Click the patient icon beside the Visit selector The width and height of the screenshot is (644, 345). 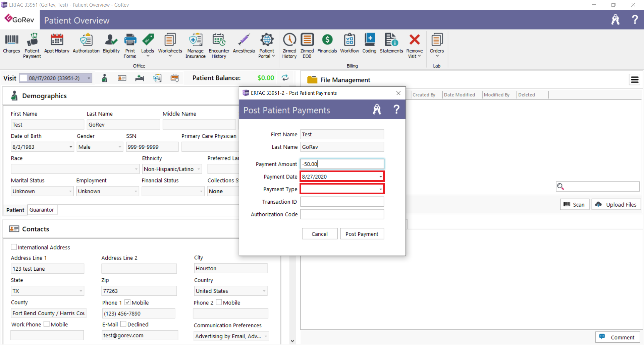tap(105, 78)
